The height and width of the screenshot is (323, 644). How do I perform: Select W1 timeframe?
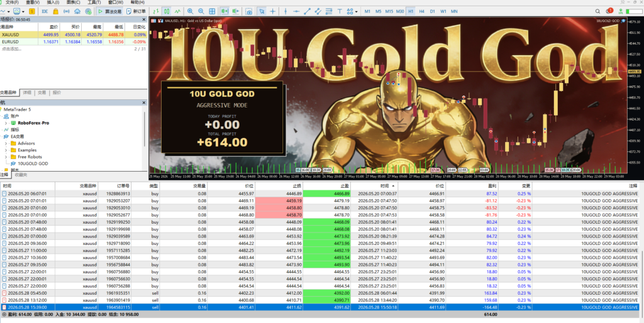(x=443, y=11)
